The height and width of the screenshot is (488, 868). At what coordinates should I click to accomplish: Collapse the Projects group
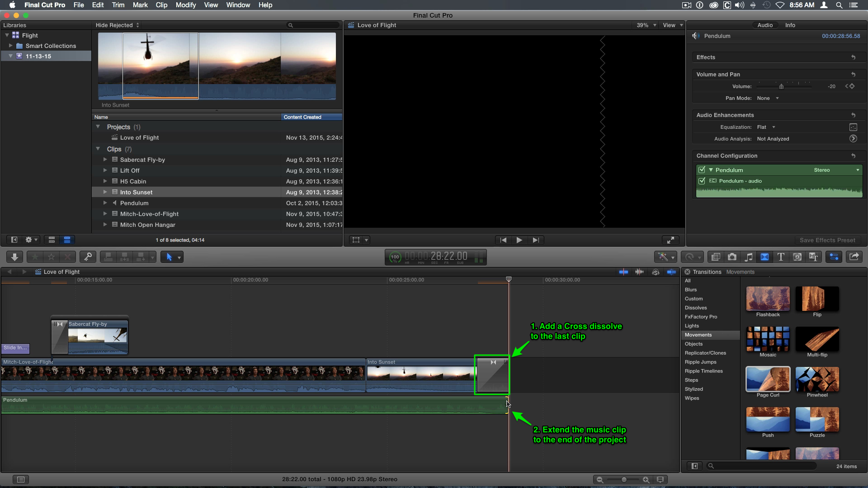coord(98,127)
